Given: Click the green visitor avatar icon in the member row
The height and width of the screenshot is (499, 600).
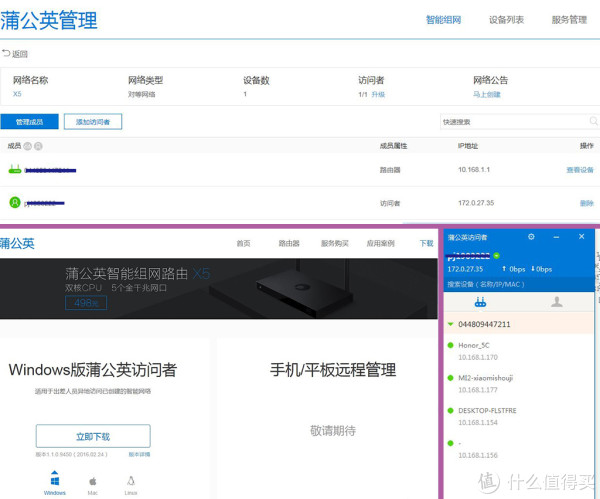Looking at the screenshot, I should click(15, 202).
